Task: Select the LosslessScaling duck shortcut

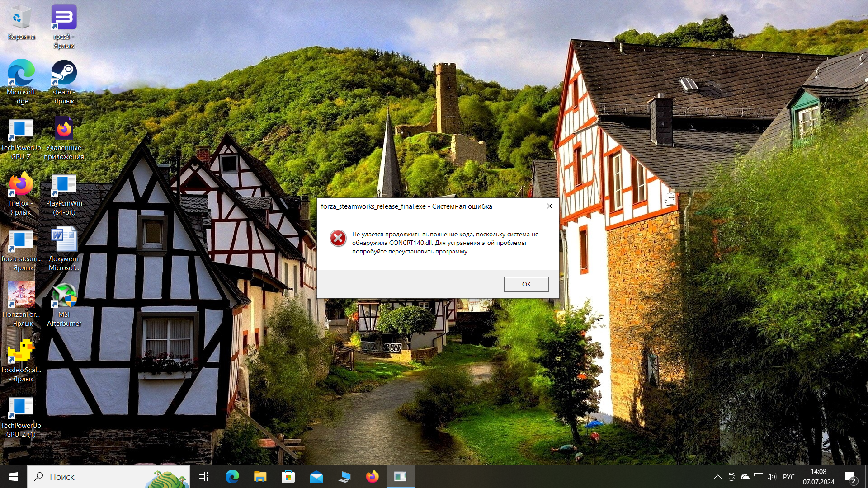Action: click(x=21, y=352)
